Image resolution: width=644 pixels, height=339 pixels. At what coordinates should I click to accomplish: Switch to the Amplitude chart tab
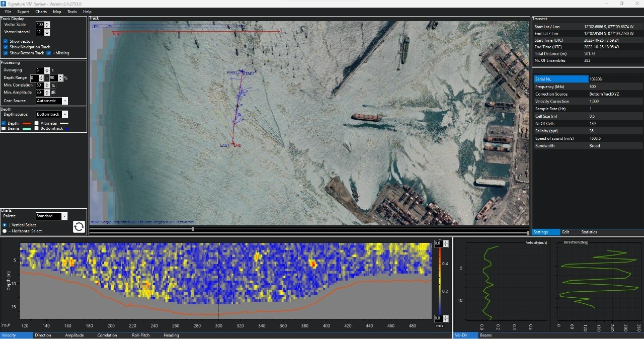74,335
